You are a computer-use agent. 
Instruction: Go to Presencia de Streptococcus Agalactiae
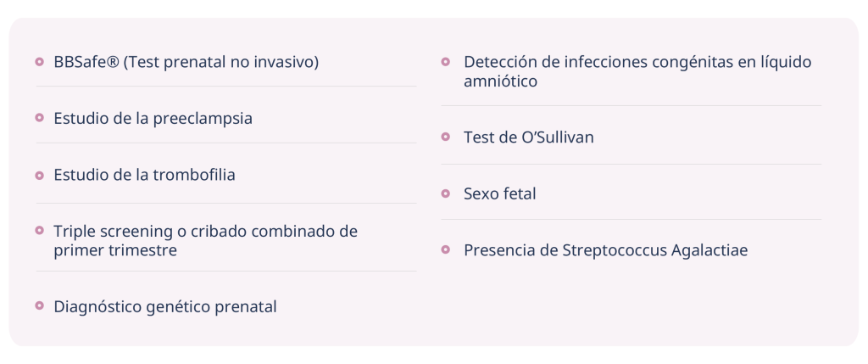tap(605, 250)
